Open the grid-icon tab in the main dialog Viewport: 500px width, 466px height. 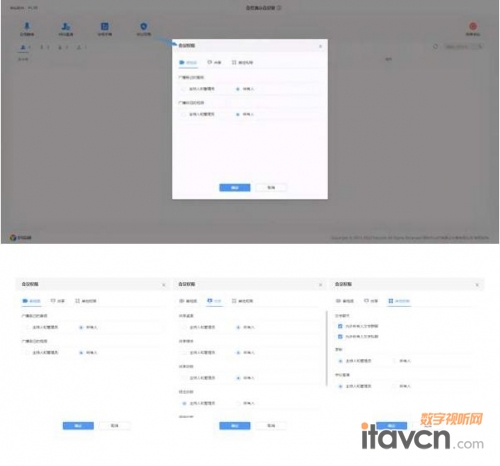[x=242, y=62]
